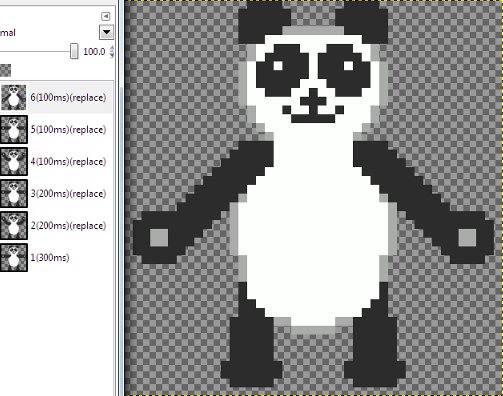Select layer 5(100ms)(replace)
Image resolution: width=503 pixels, height=396 pixels.
click(x=57, y=129)
